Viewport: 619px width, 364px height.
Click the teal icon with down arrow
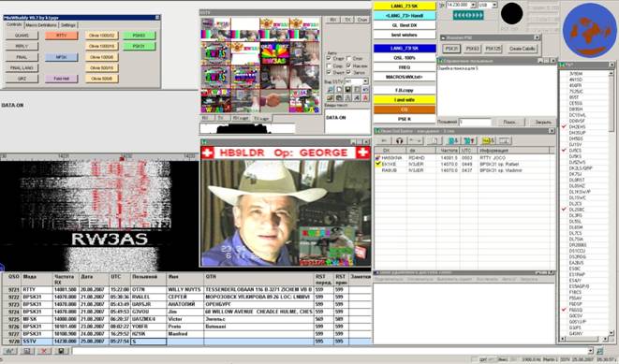(x=452, y=140)
